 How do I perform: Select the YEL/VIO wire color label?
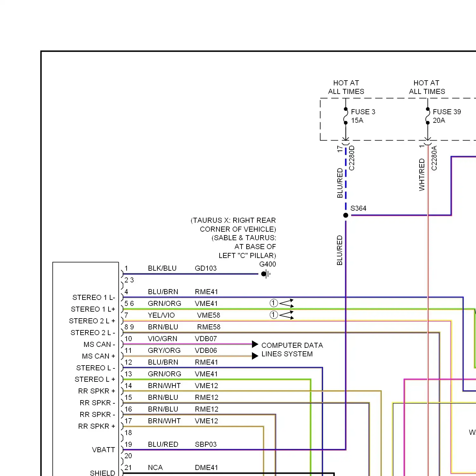tap(161, 315)
